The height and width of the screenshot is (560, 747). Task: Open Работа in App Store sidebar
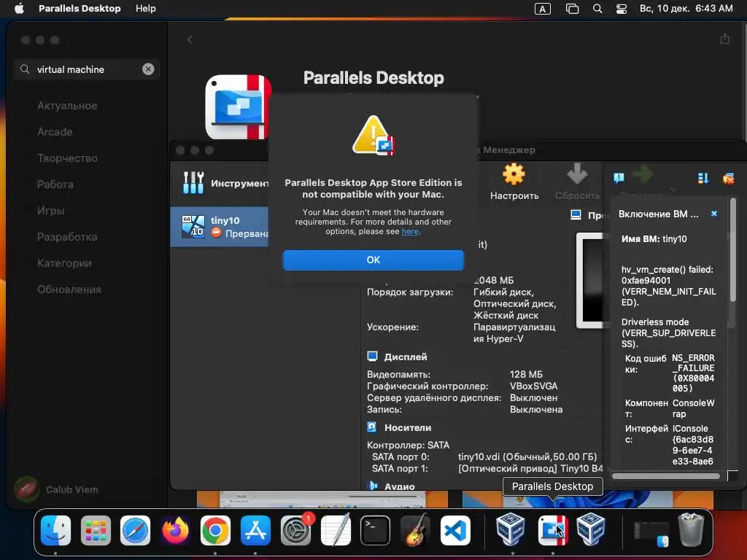[x=55, y=184]
